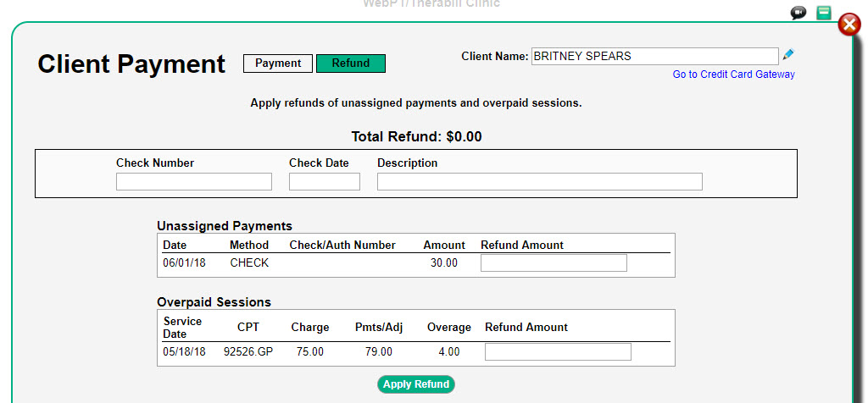868x403 pixels.
Task: Select the 4.00 overage value
Action: tap(449, 351)
